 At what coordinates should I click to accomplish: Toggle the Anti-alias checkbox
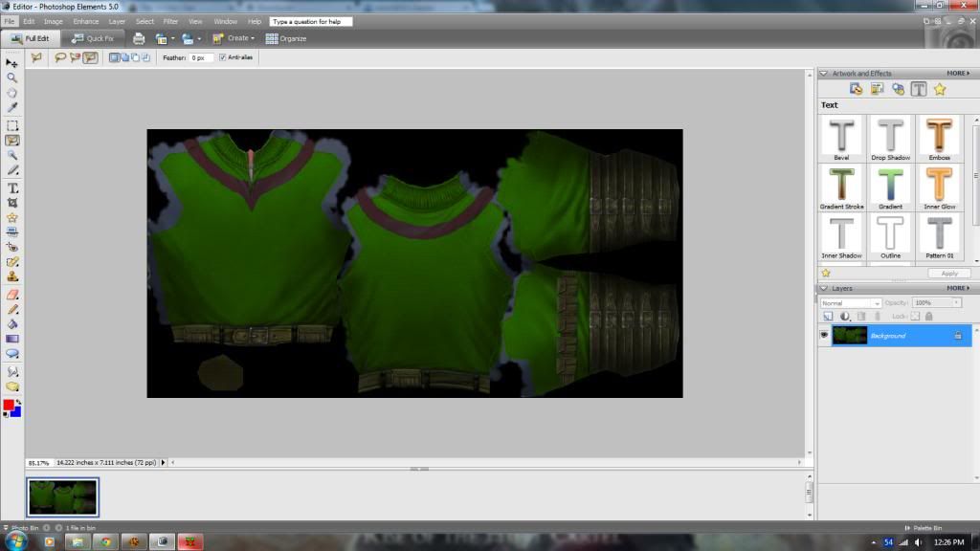[222, 57]
